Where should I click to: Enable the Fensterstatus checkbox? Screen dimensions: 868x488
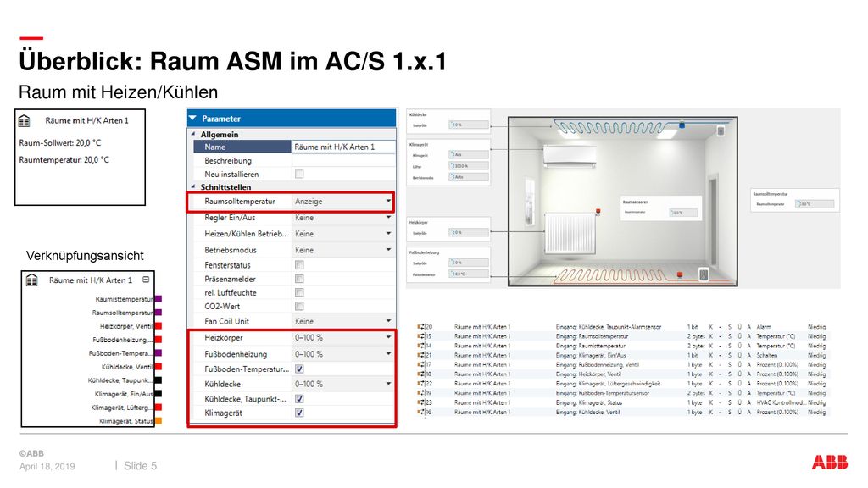(299, 265)
